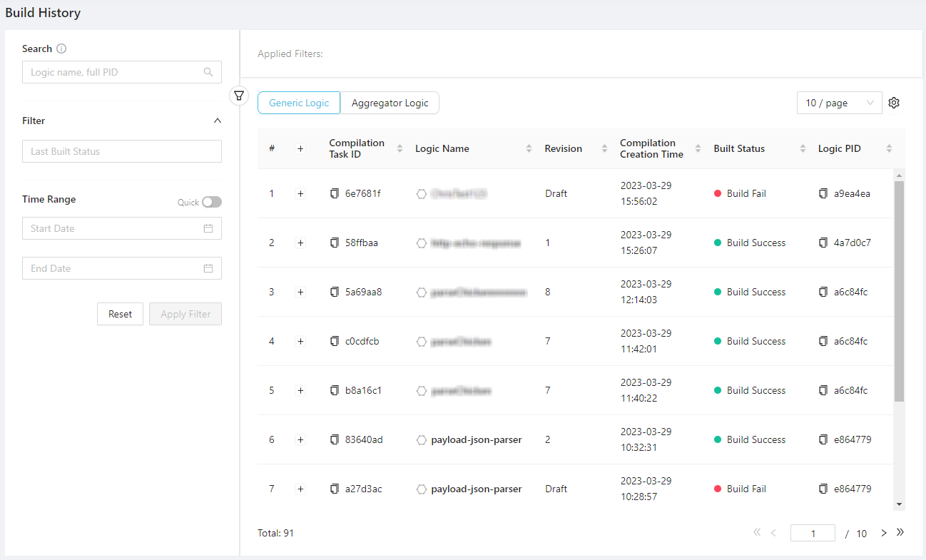Image resolution: width=926 pixels, height=560 pixels.
Task: Click the Search info icon
Action: click(61, 49)
